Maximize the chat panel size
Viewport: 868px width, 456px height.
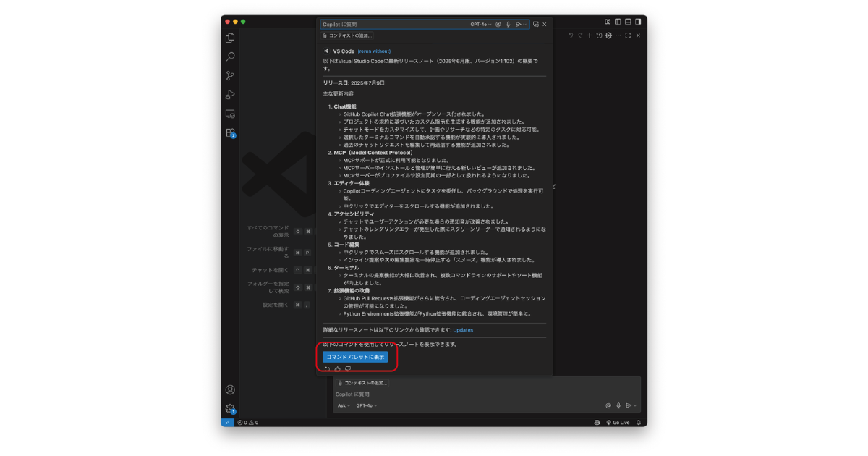(628, 35)
